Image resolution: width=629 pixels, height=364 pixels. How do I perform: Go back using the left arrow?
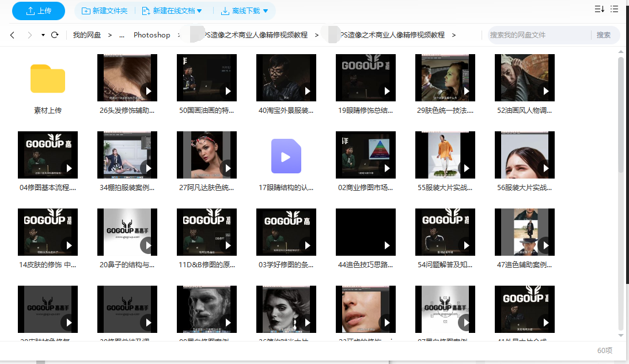(12, 35)
